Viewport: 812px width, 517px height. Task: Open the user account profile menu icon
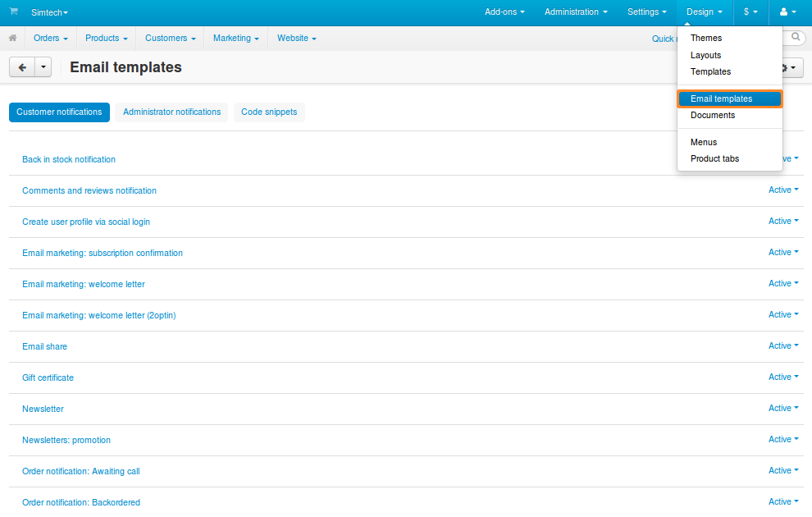coord(787,12)
